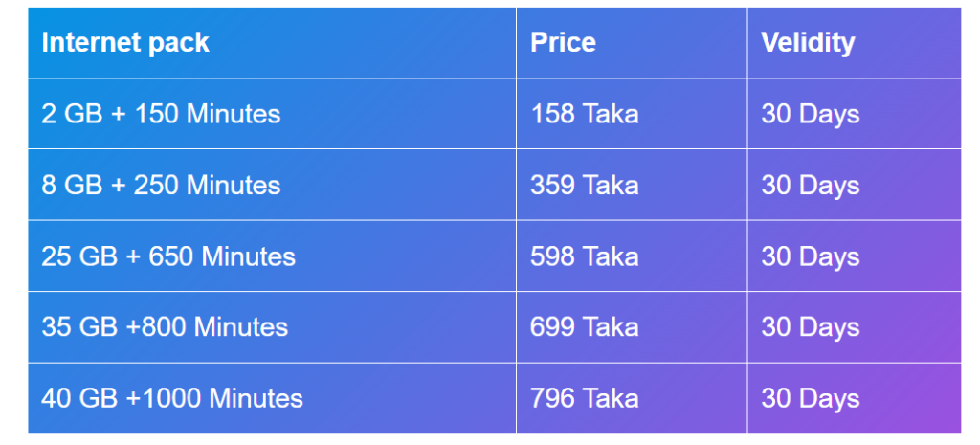Click the Velidity column header
Screen dimensions: 980x445
pos(808,43)
